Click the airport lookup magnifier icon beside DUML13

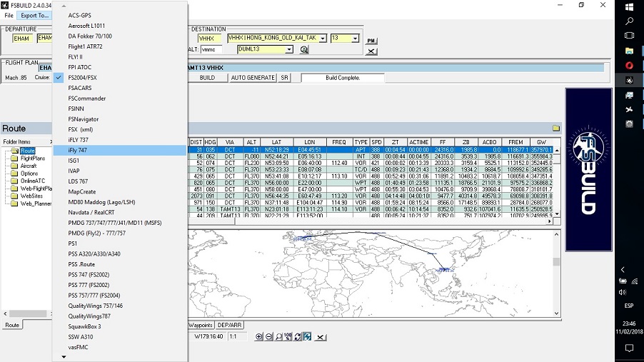[x=304, y=50]
